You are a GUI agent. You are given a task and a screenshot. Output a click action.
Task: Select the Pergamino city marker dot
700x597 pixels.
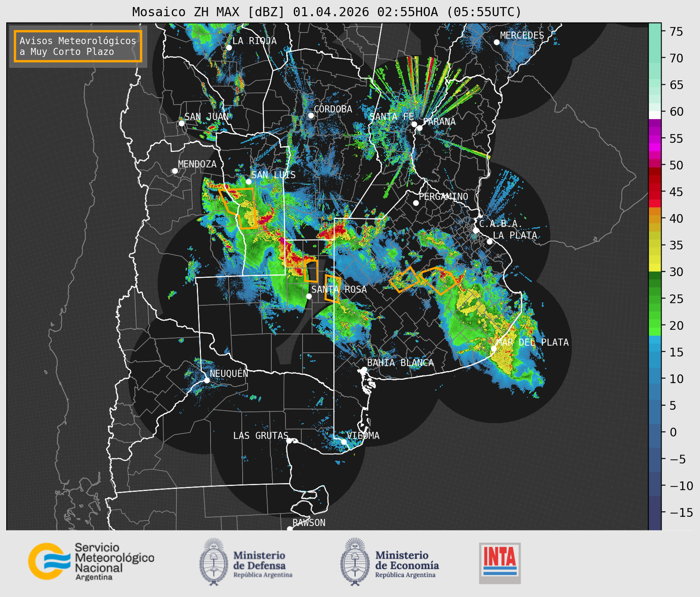coord(416,203)
